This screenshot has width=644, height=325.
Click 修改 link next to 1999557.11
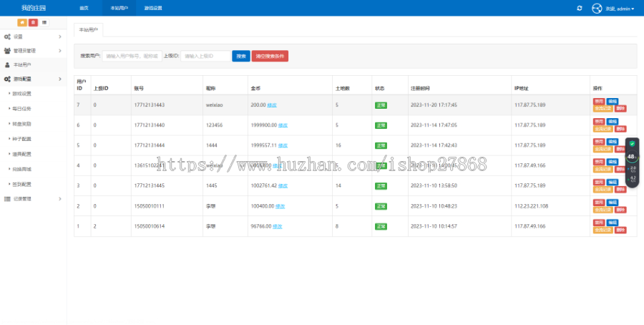click(x=283, y=145)
